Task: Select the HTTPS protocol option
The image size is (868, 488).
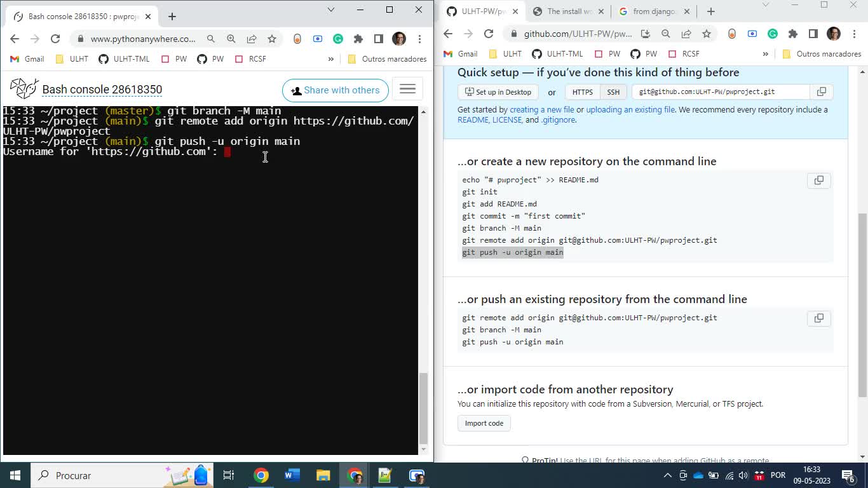Action: (581, 91)
